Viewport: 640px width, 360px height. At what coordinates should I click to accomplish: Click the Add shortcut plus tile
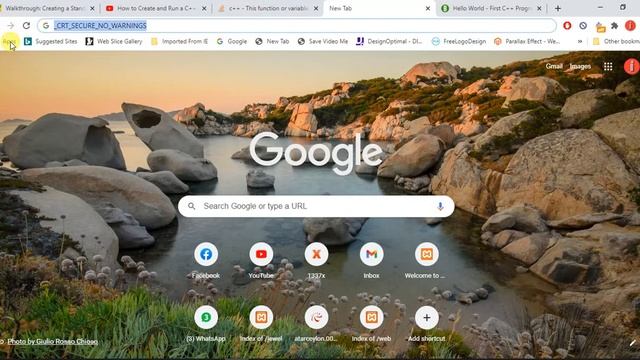coord(427,324)
